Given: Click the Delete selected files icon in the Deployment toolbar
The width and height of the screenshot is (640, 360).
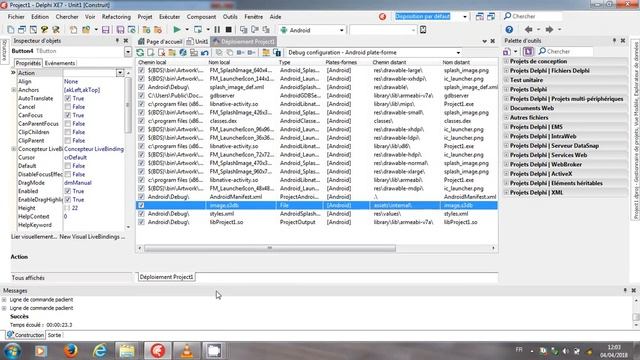Looking at the screenshot, I should click(162, 53).
